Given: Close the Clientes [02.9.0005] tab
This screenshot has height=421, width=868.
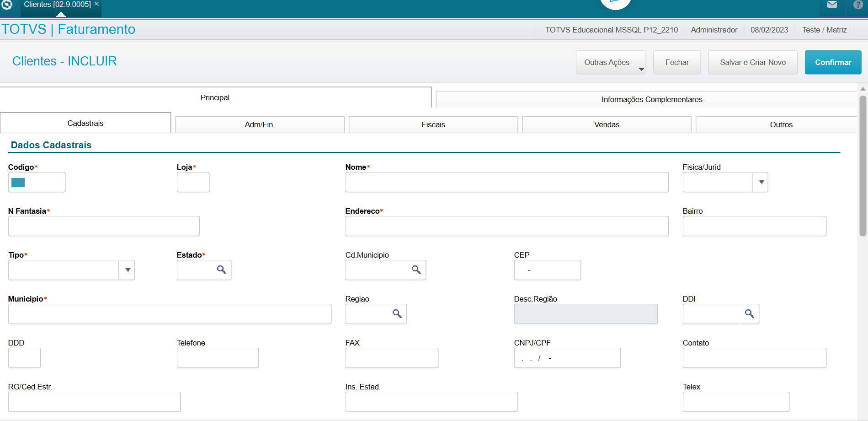Looking at the screenshot, I should [x=96, y=4].
